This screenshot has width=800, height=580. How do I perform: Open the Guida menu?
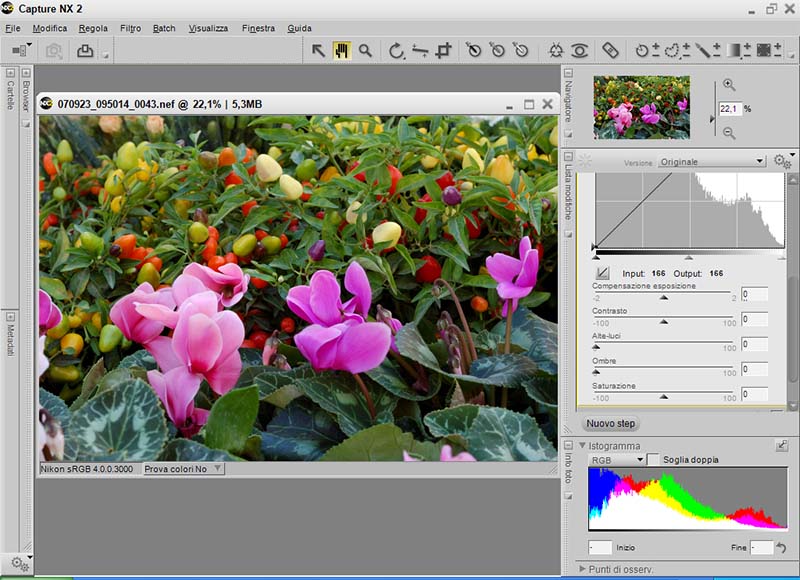pyautogui.click(x=299, y=28)
